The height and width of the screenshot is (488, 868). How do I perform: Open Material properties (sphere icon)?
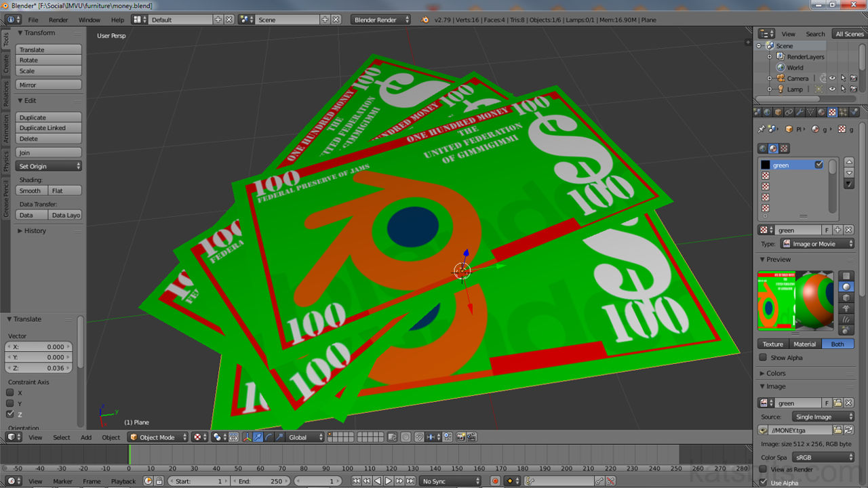coord(821,112)
